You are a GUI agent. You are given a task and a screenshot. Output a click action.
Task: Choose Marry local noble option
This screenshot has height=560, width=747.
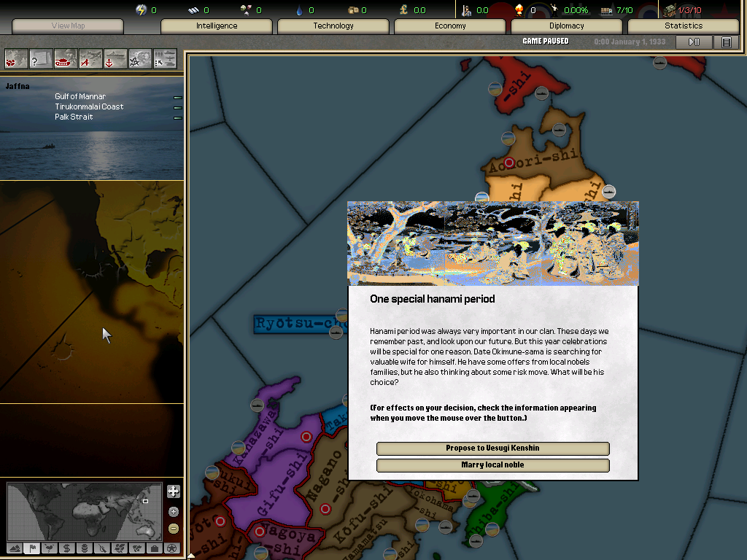point(492,464)
